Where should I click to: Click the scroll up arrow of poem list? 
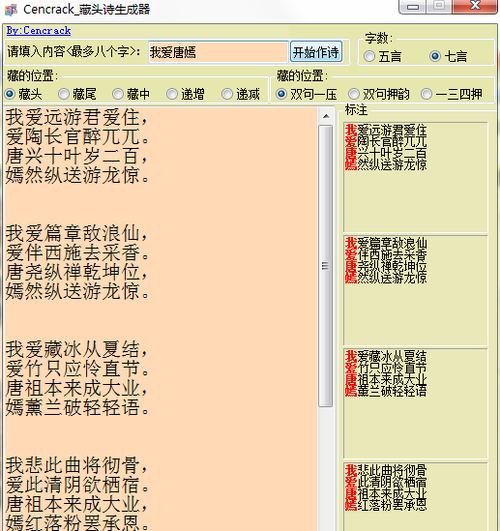[x=326, y=116]
